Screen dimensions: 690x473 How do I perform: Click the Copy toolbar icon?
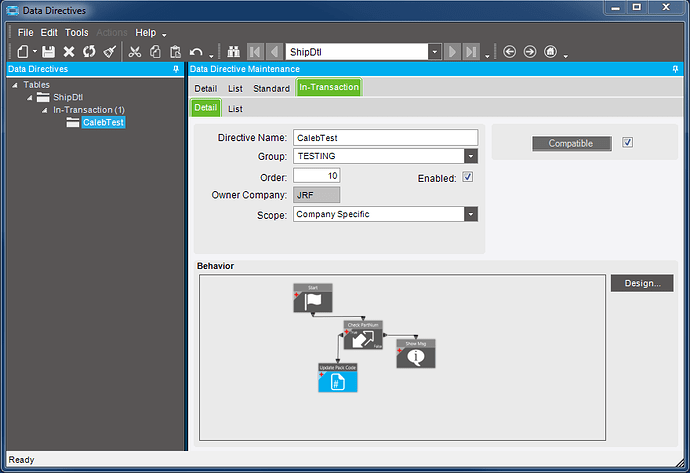(x=155, y=52)
